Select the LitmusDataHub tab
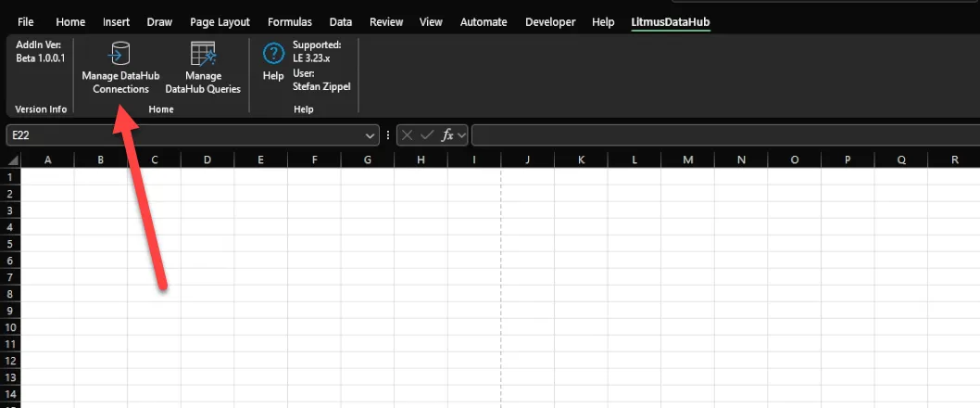Screen dimensions: 980x408 click(x=671, y=22)
